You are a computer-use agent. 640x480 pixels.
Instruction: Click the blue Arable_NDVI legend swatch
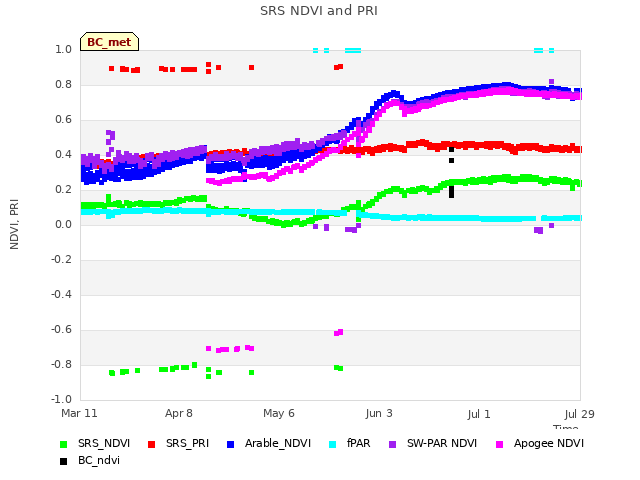tap(231, 444)
